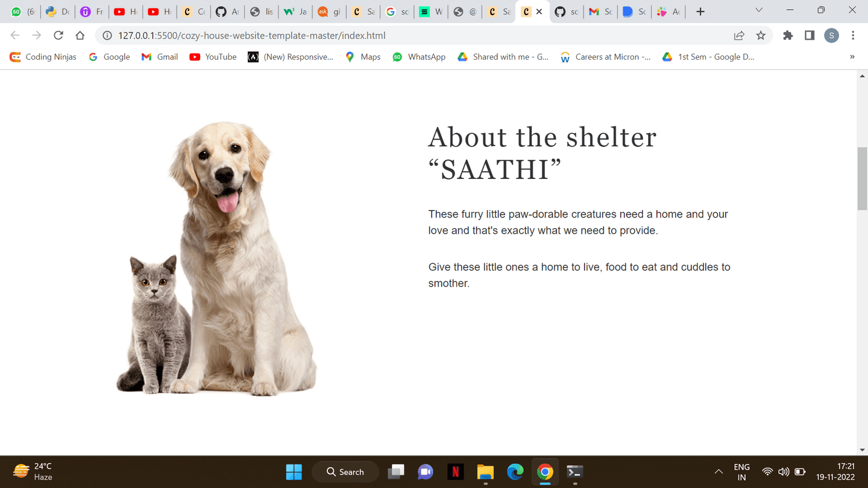This screenshot has height=488, width=868.
Task: Launch Netflix from the taskbar
Action: tap(455, 472)
